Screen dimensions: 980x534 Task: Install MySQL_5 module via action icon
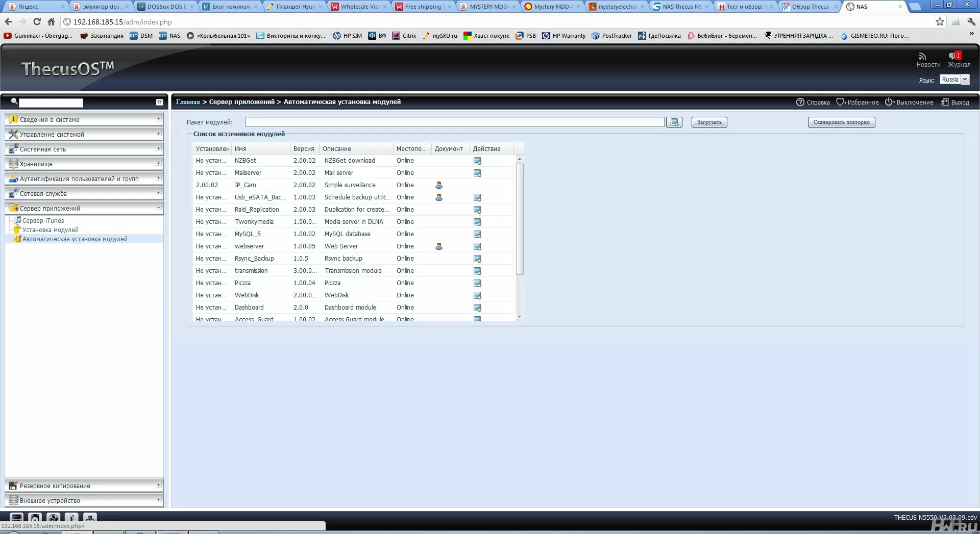(477, 234)
